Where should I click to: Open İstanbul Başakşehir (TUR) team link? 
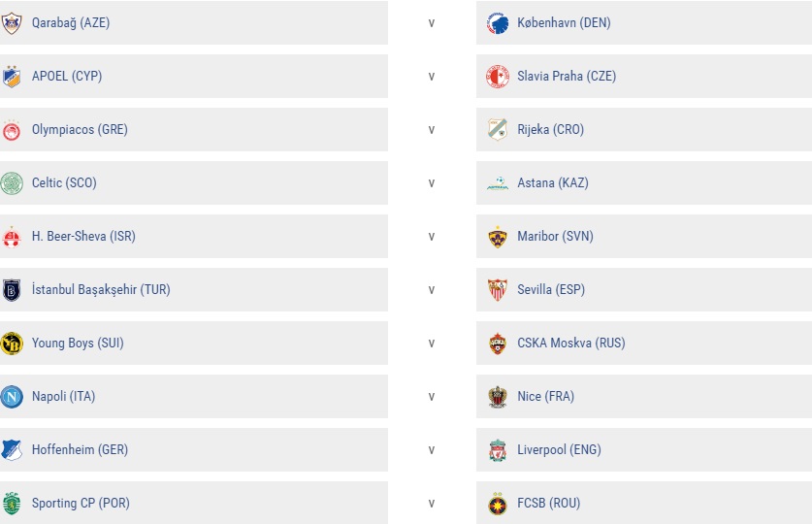coord(101,289)
